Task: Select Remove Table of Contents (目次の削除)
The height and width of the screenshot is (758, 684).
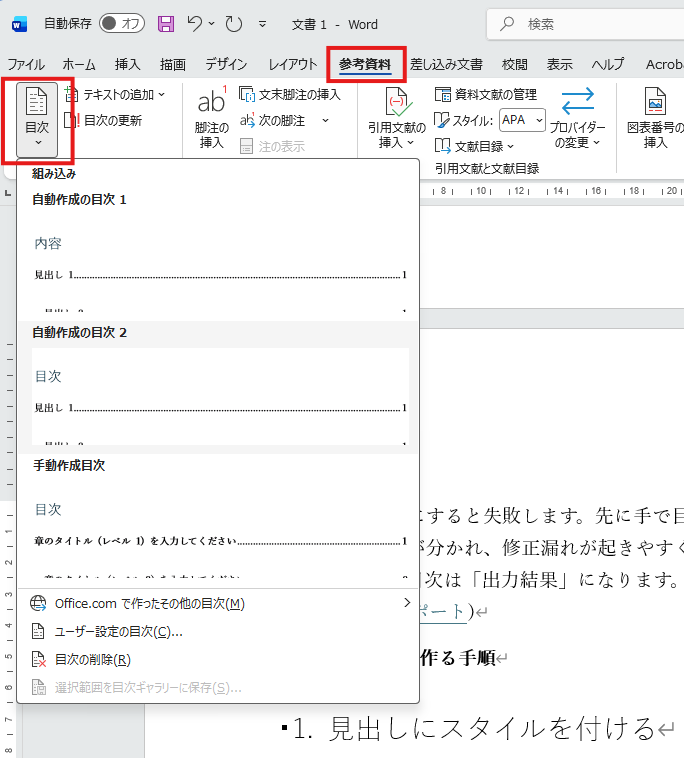Action: point(93,659)
